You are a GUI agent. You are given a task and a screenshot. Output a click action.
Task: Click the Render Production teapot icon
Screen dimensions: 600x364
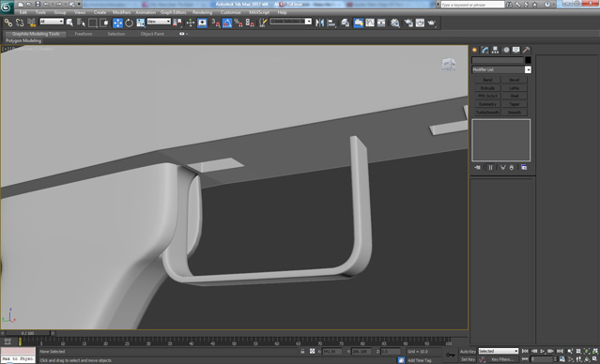pos(432,23)
